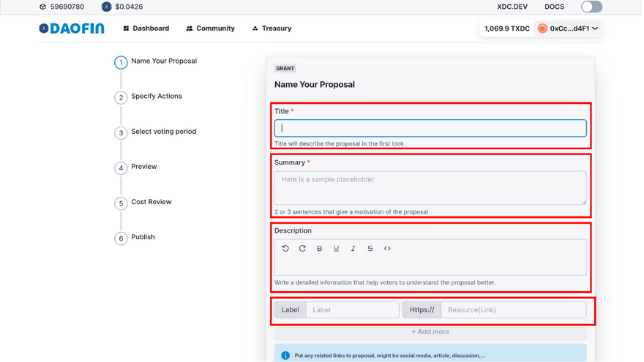Click the XDC.DEV link

(x=512, y=7)
